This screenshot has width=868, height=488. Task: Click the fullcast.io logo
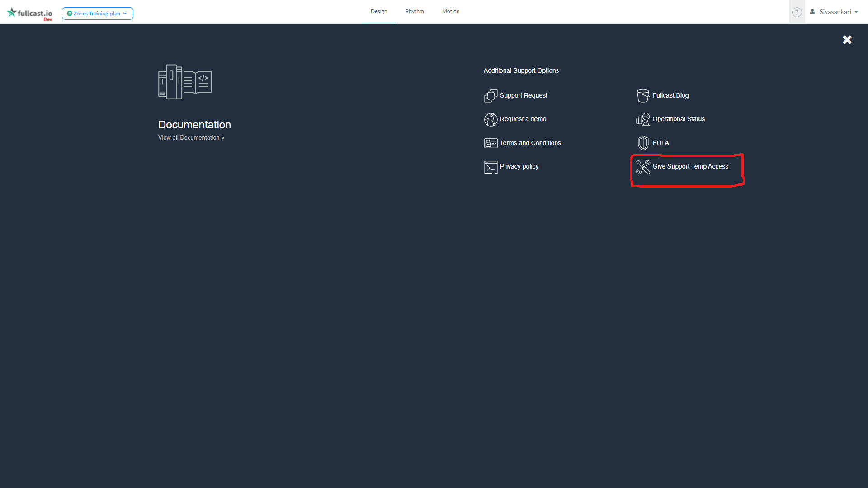[x=30, y=13]
